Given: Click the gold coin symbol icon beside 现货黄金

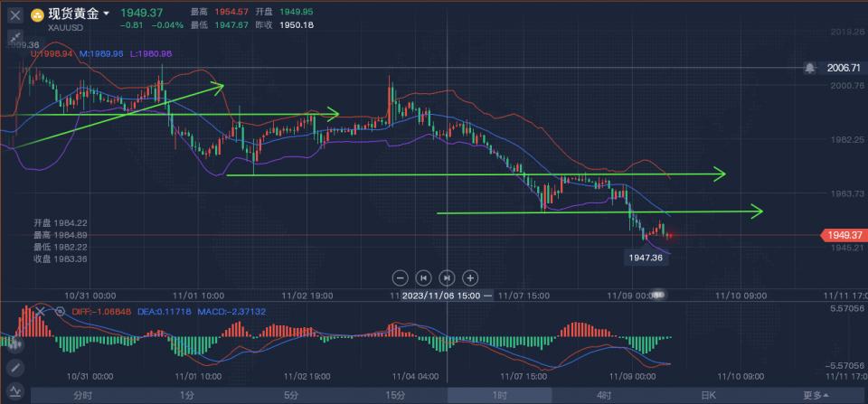Looking at the screenshot, I should (38, 16).
